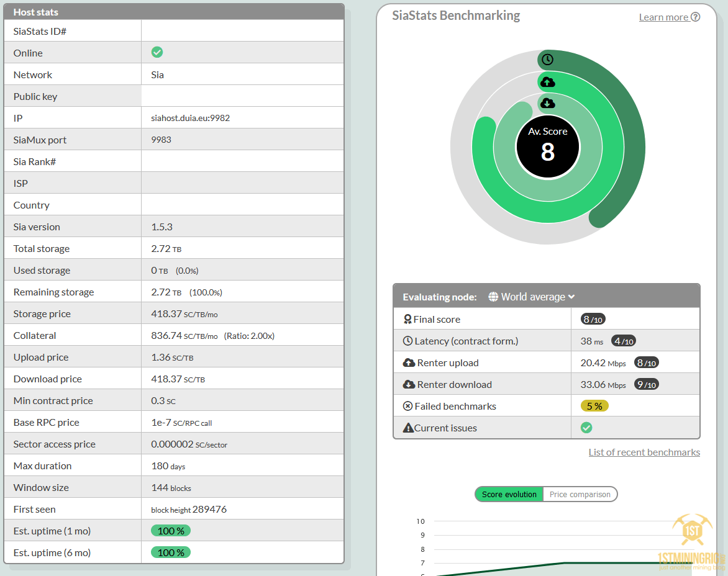Image resolution: width=728 pixels, height=576 pixels.
Task: Click the upload cloud icon on the chart ring
Action: tap(548, 82)
